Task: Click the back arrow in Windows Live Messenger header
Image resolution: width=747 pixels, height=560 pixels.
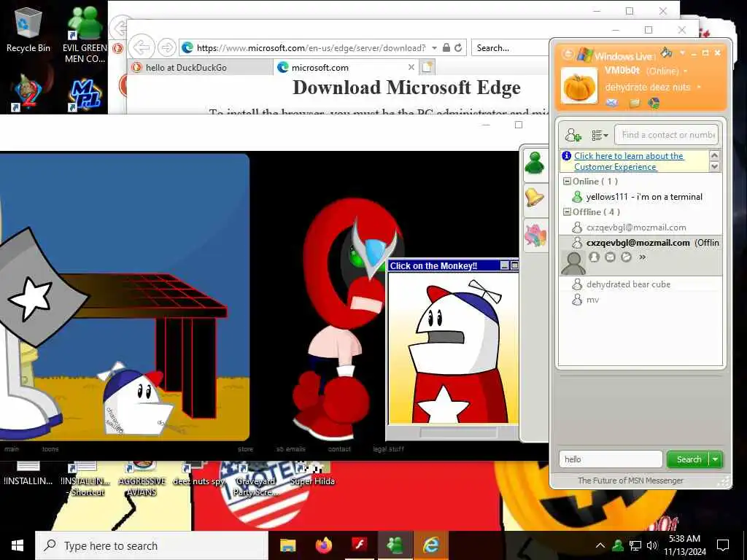Action: coord(568,54)
